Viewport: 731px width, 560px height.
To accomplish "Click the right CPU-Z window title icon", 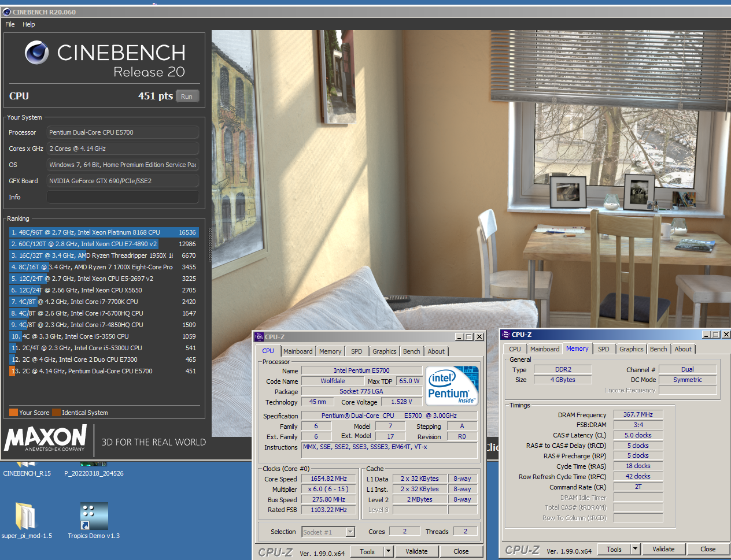I will point(506,335).
